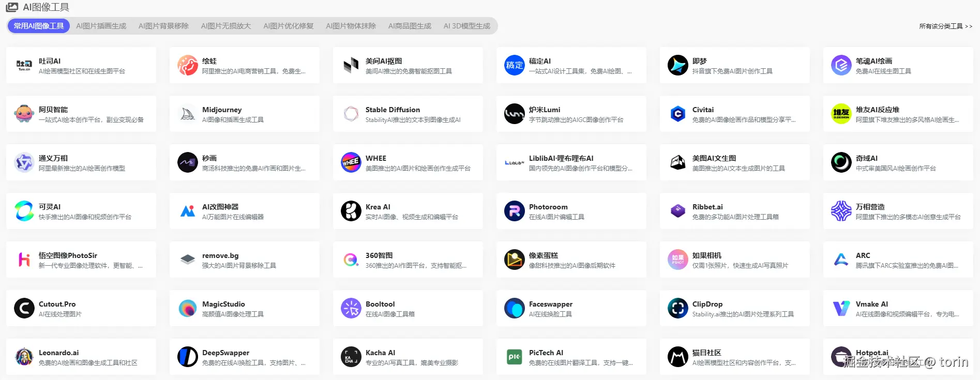This screenshot has height=380, width=980.
Task: Click the 阿贝智能 robot icon
Action: (x=24, y=114)
